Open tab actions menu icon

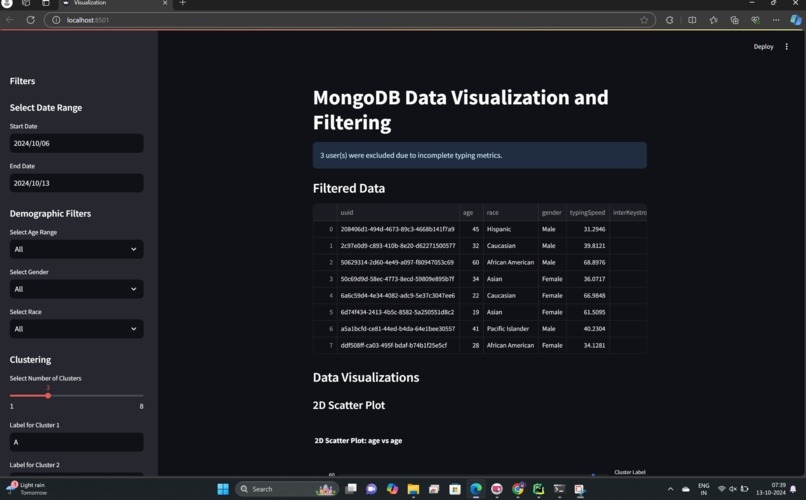pyautogui.click(x=46, y=3)
